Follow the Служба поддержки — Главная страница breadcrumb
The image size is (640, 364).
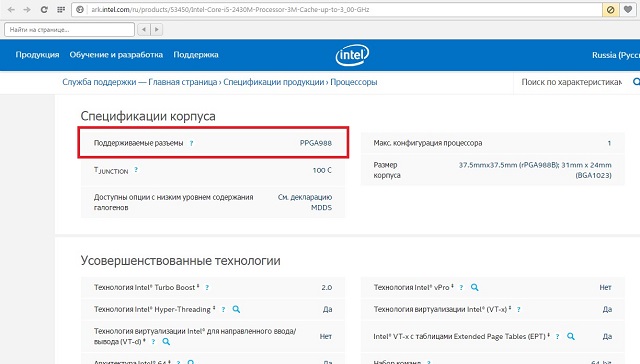[140, 82]
